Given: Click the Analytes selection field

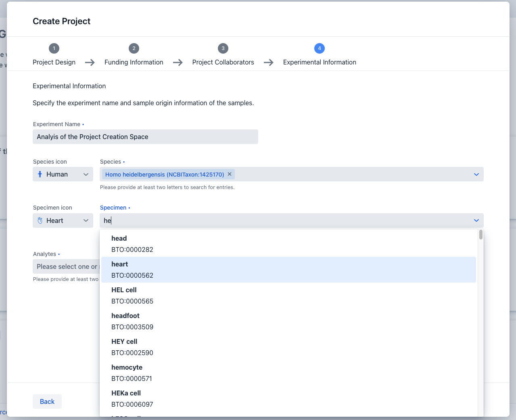Looking at the screenshot, I should coord(66,266).
